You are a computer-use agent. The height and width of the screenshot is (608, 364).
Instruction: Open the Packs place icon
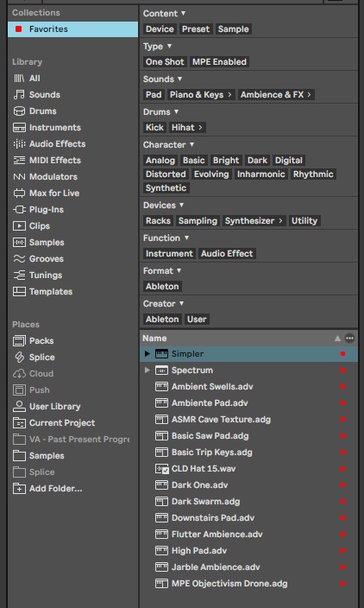click(19, 341)
